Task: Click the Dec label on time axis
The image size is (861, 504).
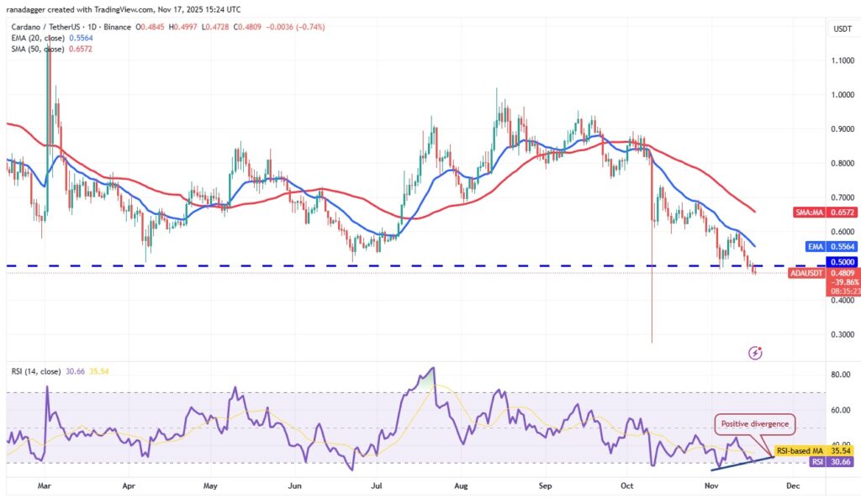Action: [790, 486]
